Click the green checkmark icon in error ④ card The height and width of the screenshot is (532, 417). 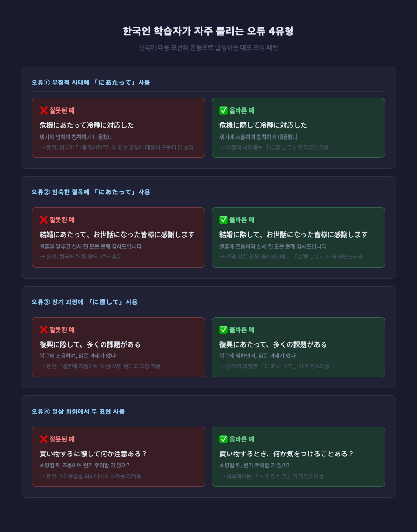coord(223,439)
